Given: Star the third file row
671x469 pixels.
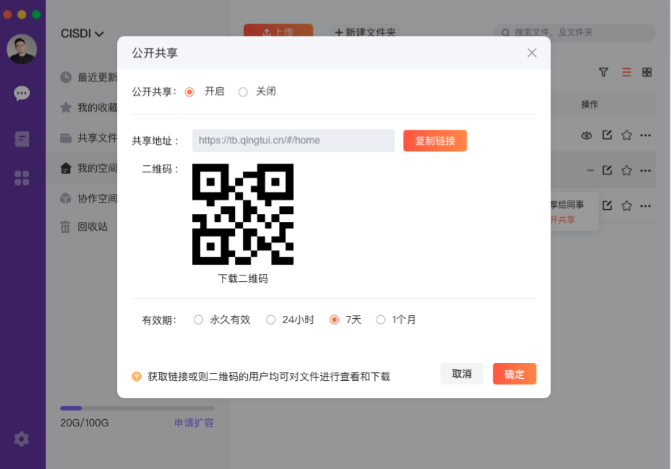Looking at the screenshot, I should [626, 205].
